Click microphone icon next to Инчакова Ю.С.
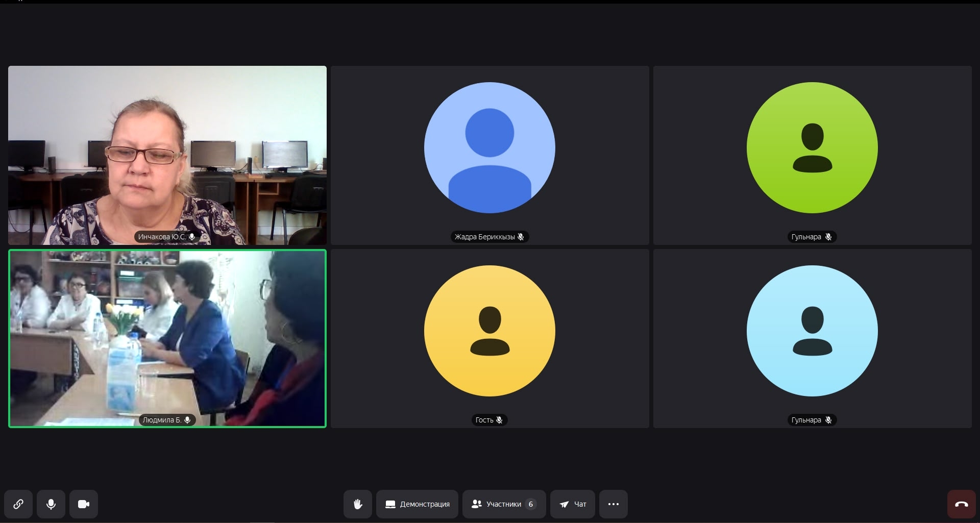Screen dimensions: 980x523 (192, 237)
